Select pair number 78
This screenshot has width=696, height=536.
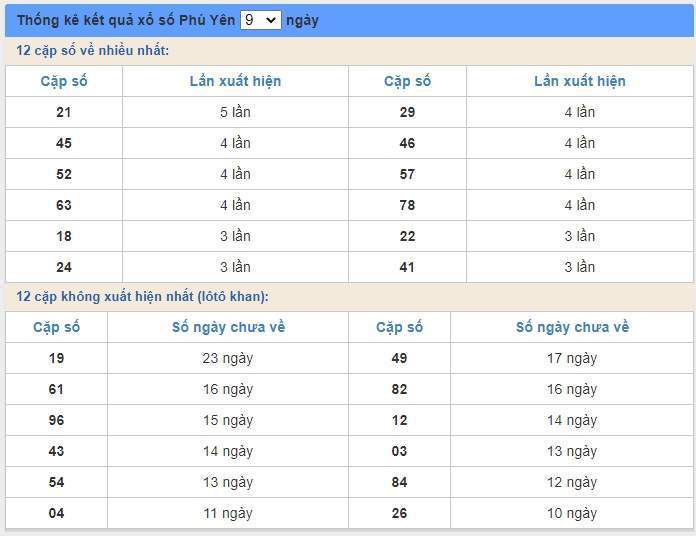click(407, 205)
